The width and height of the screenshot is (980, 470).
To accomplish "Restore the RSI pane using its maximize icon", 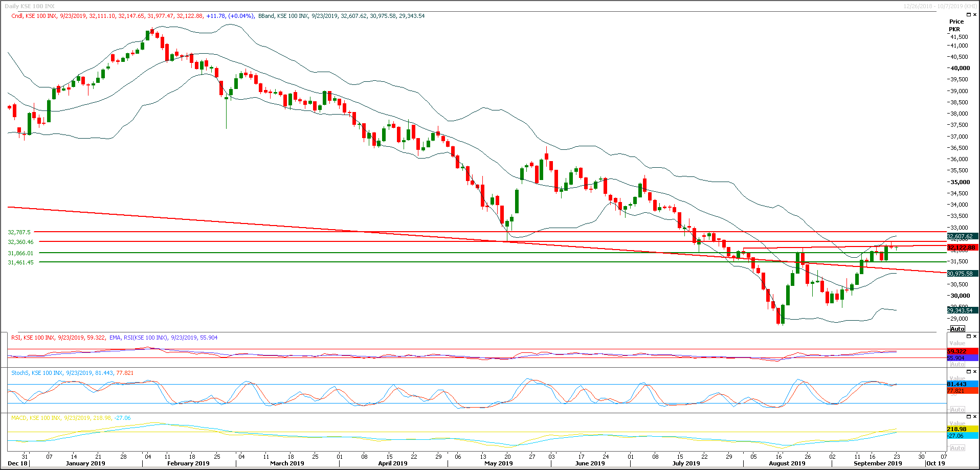I will coord(969,336).
